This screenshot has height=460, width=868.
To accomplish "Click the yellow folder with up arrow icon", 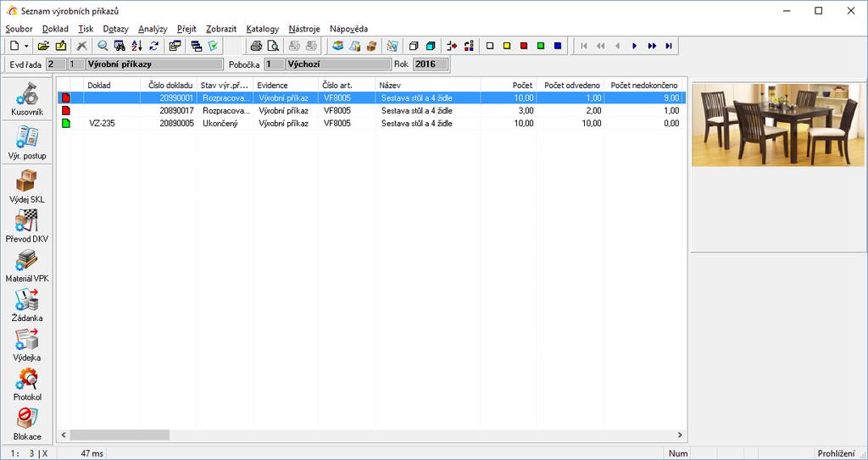I will coord(61,46).
